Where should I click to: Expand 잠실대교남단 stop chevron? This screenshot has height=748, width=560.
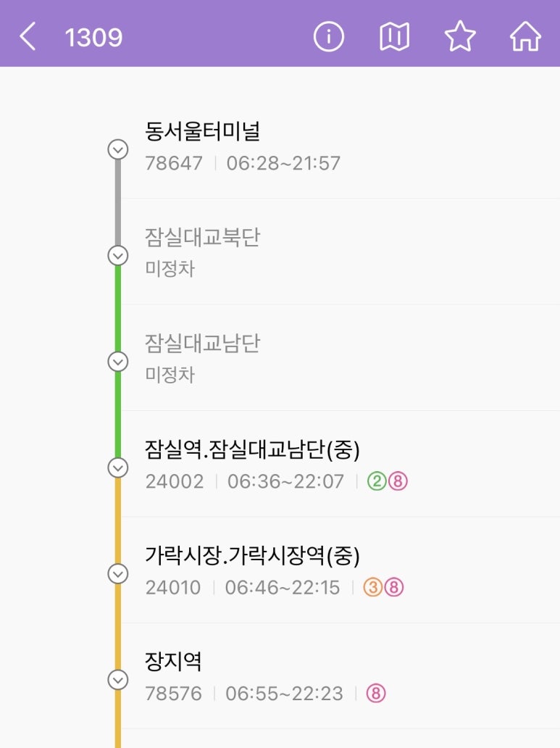point(117,361)
